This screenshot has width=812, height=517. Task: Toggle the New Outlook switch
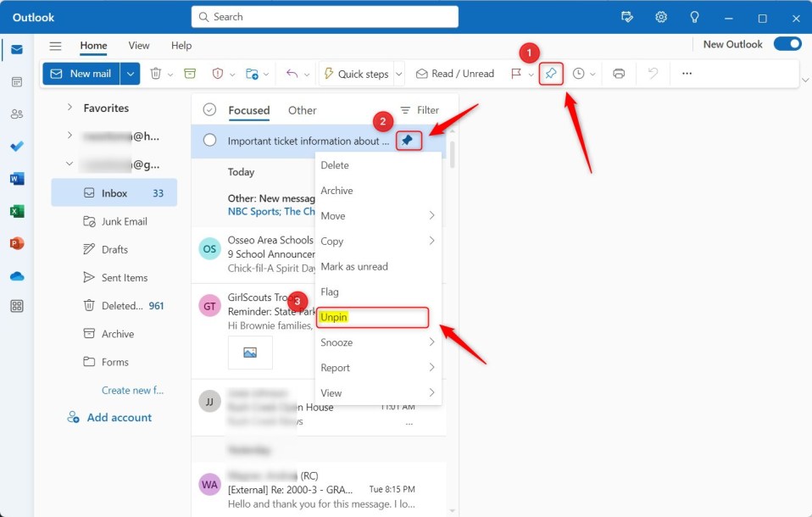[x=787, y=43]
